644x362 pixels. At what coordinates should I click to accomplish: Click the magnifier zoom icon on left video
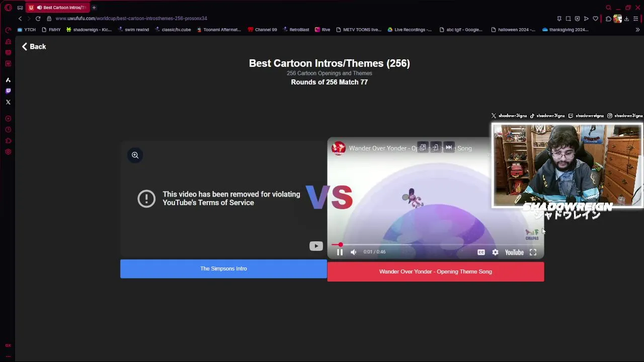coord(135,155)
